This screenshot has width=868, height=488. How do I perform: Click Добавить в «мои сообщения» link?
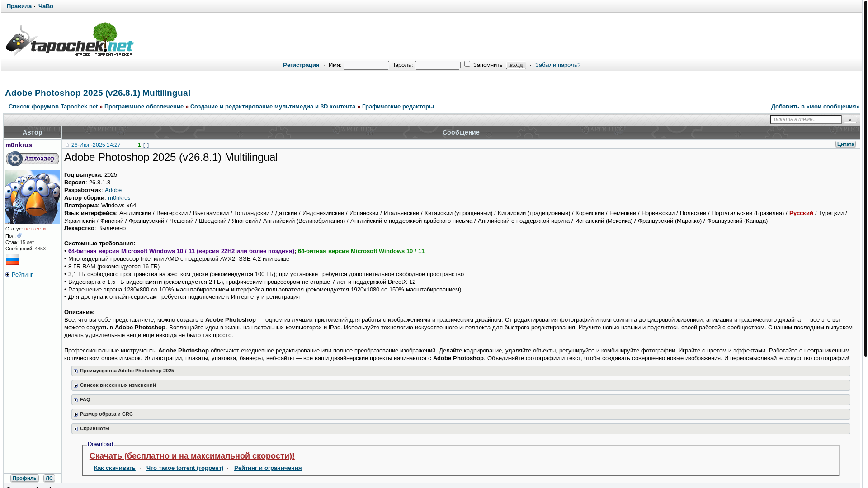[815, 107]
